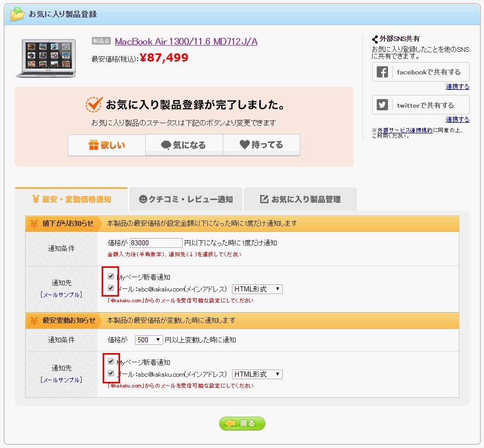Click the green 戻る button
484x448 pixels.
(242, 424)
